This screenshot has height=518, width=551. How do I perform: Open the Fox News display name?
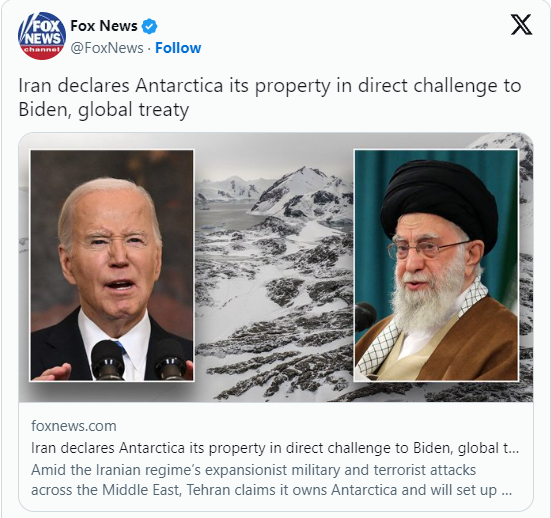pyautogui.click(x=104, y=26)
